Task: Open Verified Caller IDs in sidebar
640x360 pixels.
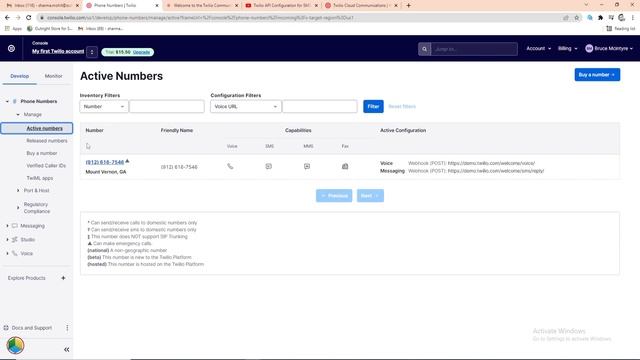Action: (x=46, y=166)
